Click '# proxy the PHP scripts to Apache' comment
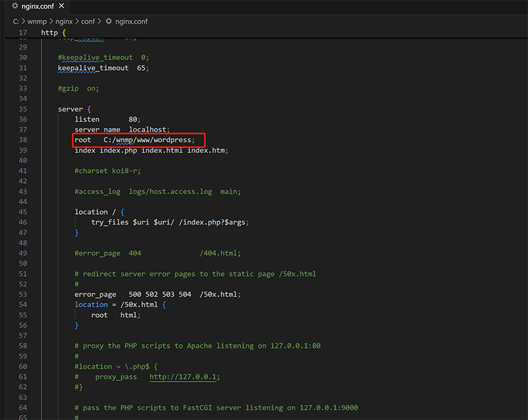 (197, 346)
